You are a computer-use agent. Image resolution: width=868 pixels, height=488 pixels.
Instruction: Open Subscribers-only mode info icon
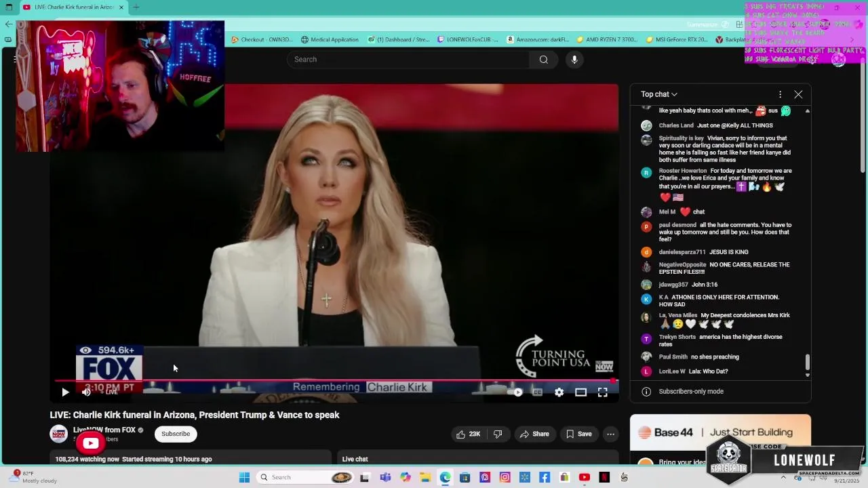click(646, 392)
